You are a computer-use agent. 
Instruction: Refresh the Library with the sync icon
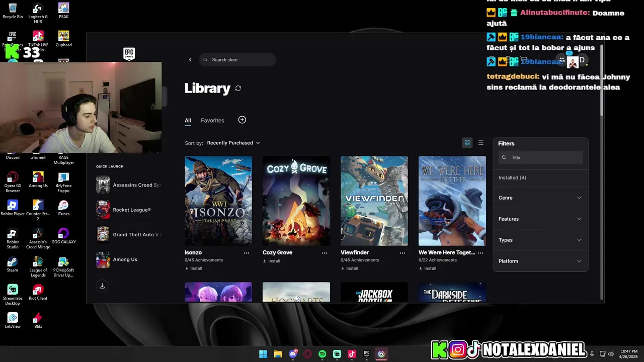(x=238, y=88)
